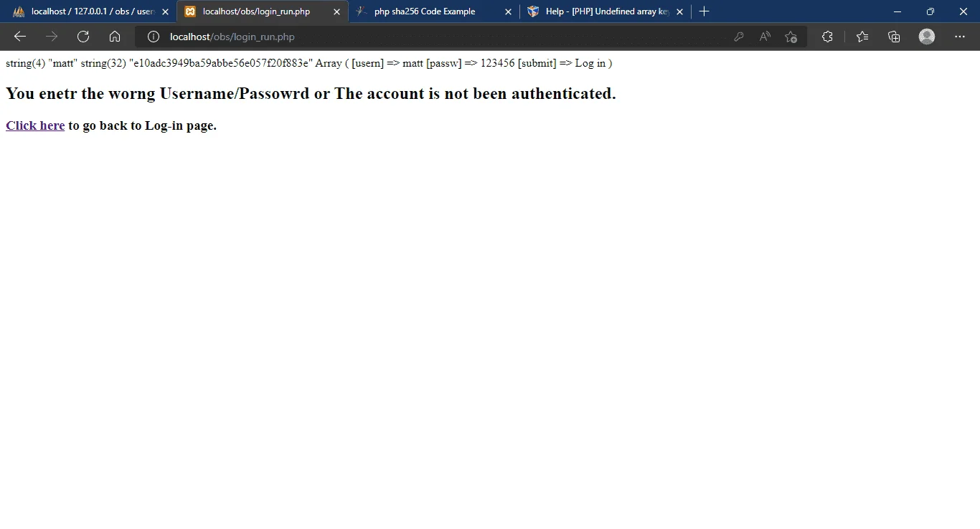Open a new browser tab
Screen dimensions: 980x529
tap(704, 11)
